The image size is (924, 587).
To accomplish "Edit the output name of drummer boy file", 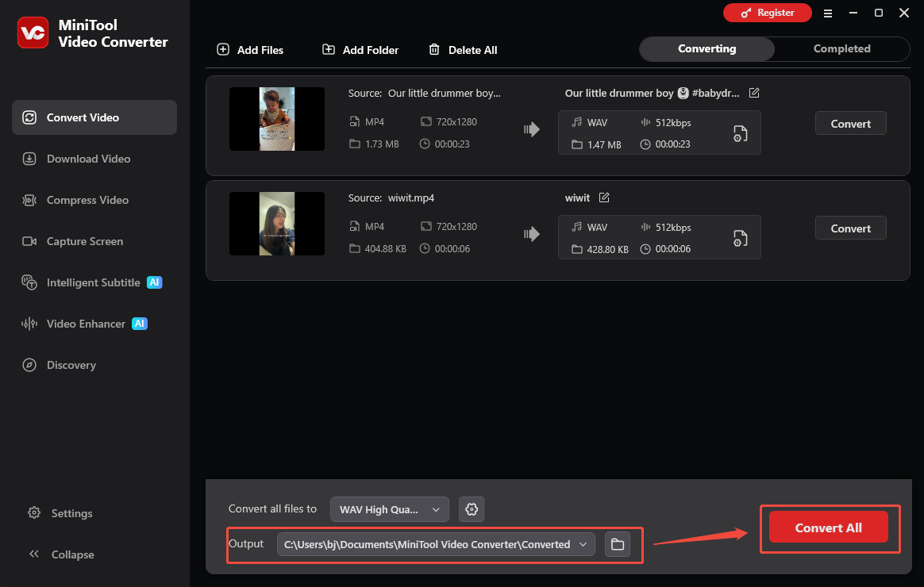I will [753, 93].
